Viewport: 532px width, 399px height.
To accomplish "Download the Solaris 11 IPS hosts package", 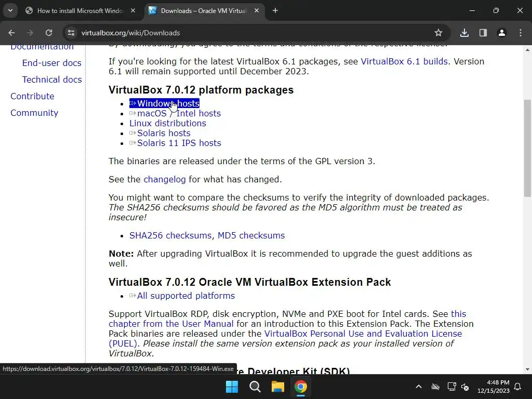I will [175, 143].
